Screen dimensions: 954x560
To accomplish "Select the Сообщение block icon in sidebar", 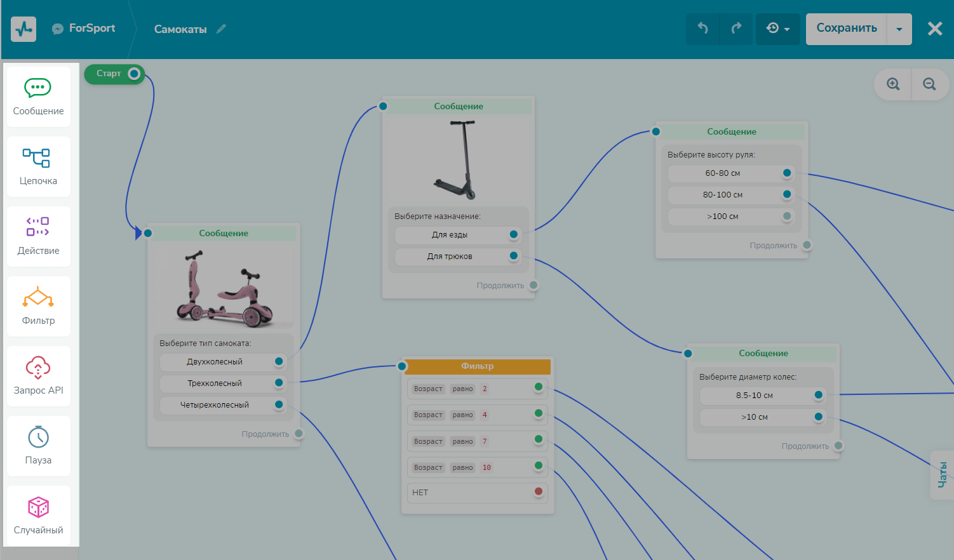I will click(x=38, y=88).
